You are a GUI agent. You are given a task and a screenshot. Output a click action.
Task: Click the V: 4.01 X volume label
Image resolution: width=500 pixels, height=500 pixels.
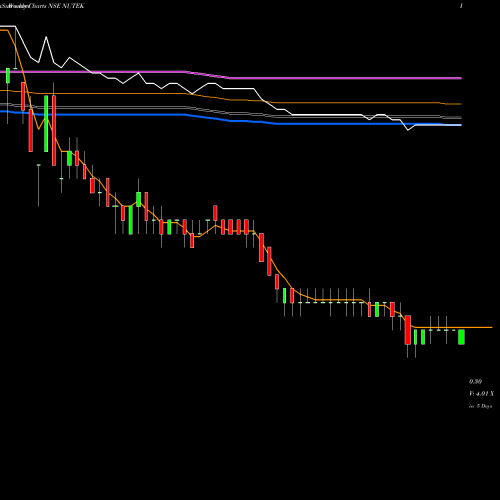pyautogui.click(x=481, y=394)
